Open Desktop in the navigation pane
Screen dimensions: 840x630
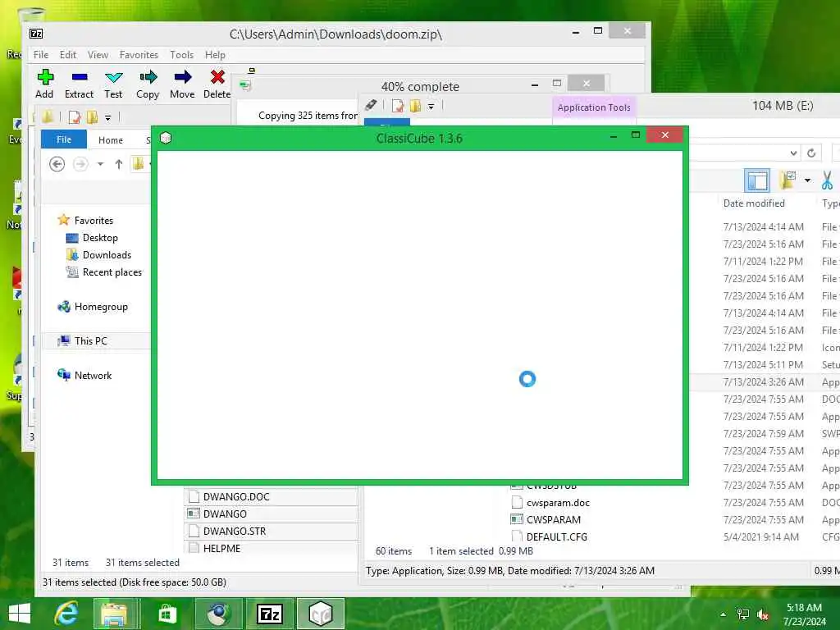[x=92, y=237]
